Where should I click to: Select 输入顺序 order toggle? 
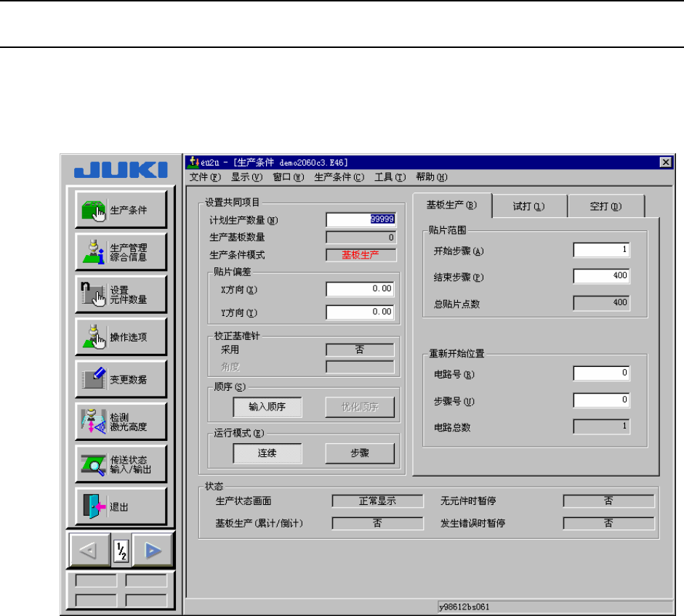[267, 407]
